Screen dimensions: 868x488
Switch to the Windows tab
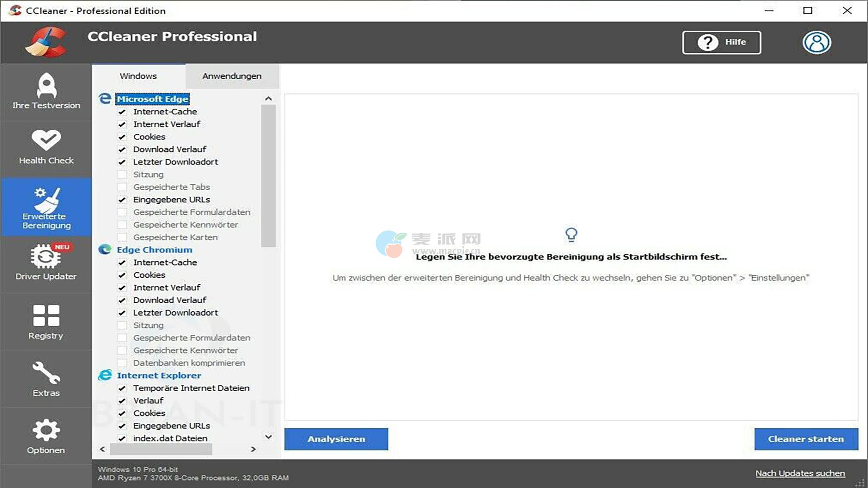138,76
